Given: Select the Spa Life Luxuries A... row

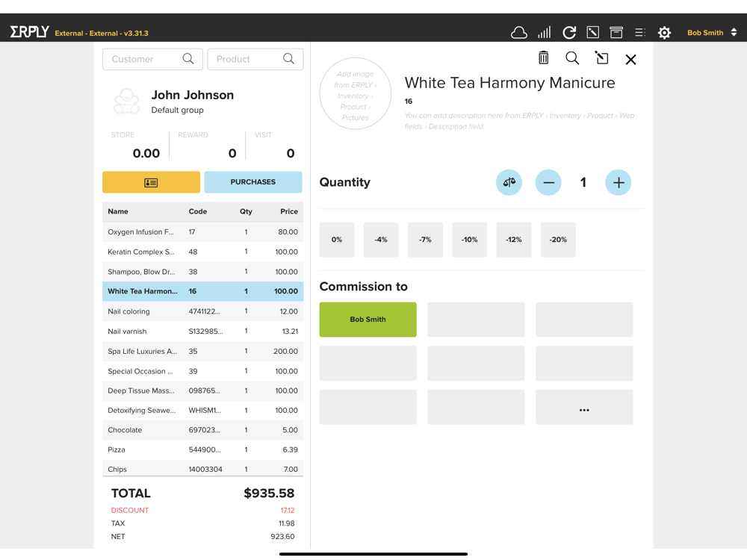Looking at the screenshot, I should pyautogui.click(x=203, y=352).
